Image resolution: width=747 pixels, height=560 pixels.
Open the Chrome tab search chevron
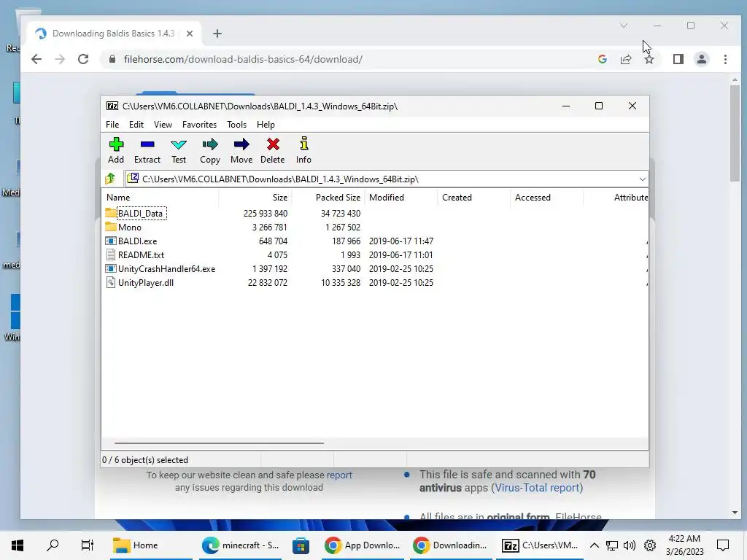click(623, 26)
